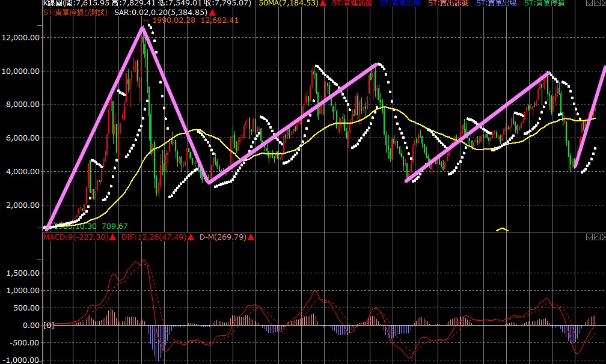This screenshot has height=364, width=606.
Task: Click the [0] zero-line tag in MACD panel
Action: (x=49, y=326)
